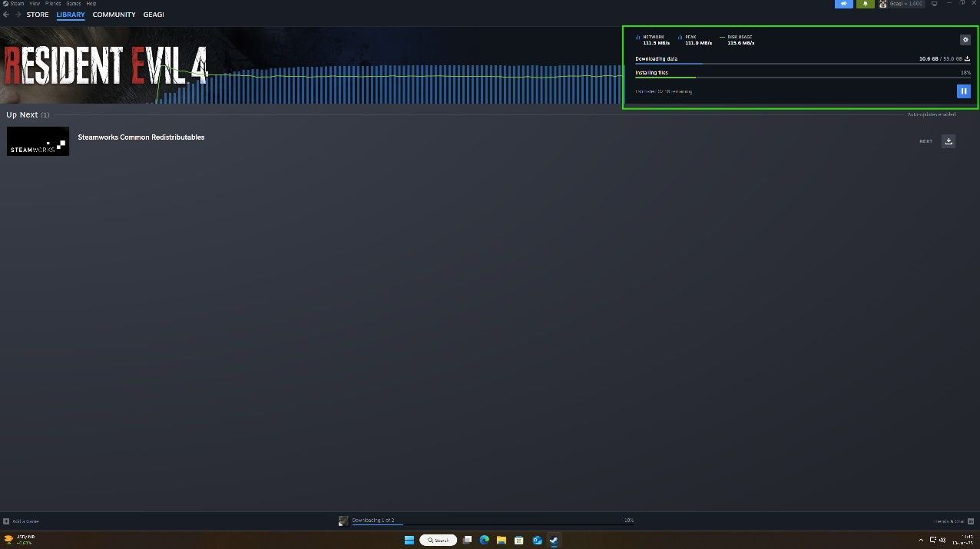Click the forward navigation arrow
980x549 pixels.
pyautogui.click(x=18, y=15)
